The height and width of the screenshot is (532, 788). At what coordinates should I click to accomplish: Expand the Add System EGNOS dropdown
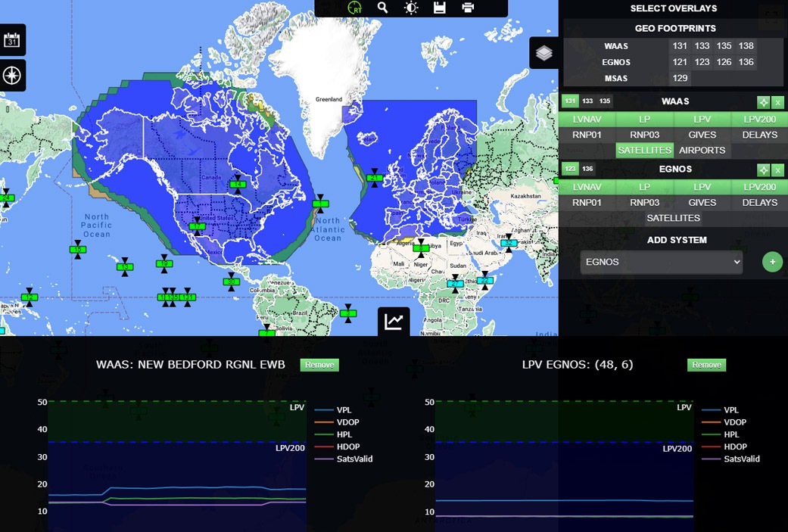point(662,262)
